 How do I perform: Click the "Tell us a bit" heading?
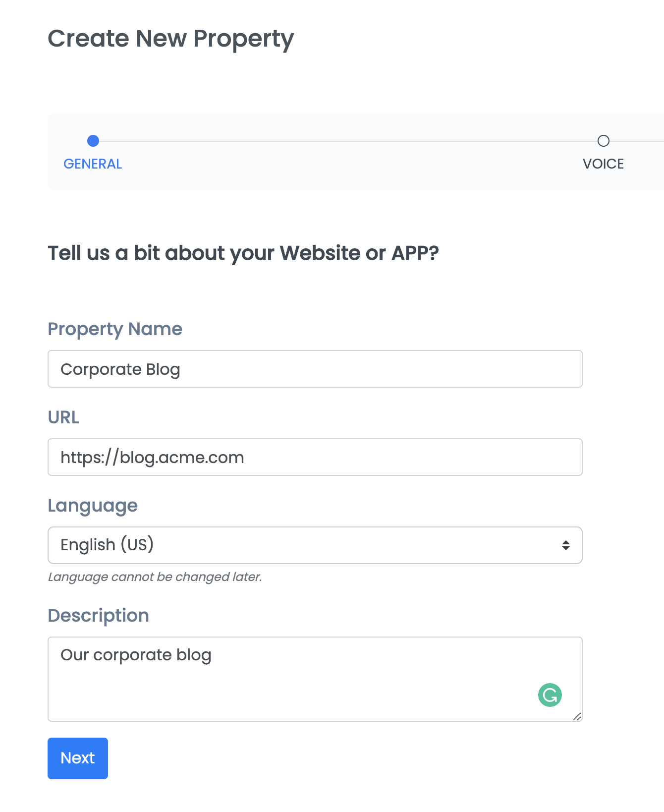point(243,253)
